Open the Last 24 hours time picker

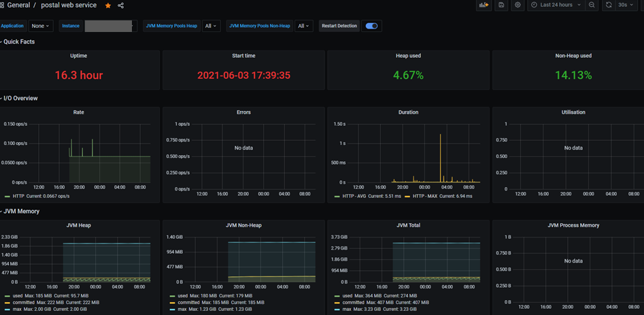coord(556,5)
